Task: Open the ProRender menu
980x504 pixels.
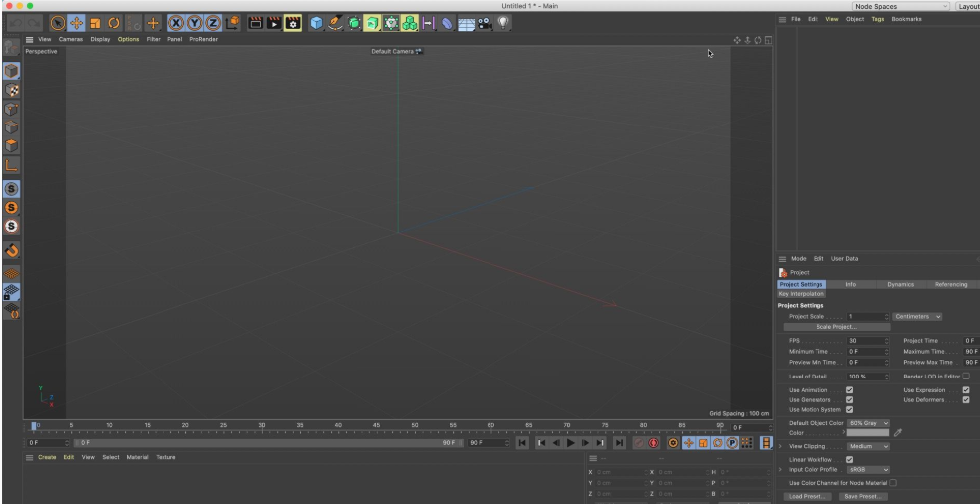Action: 204,40
